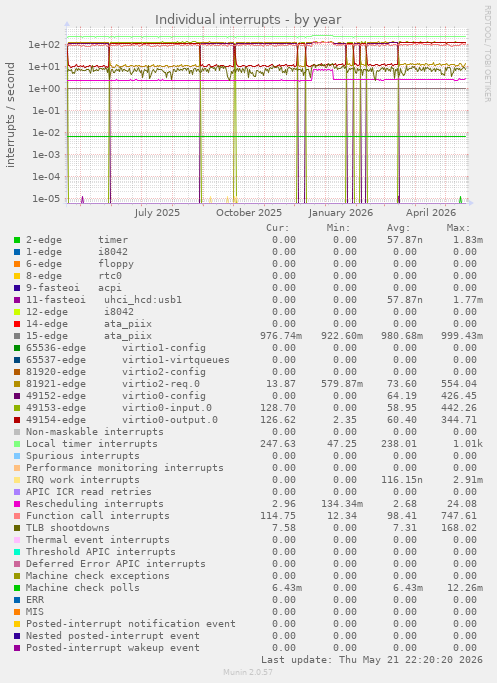Click the gray 15-edge ata_piix legend swatch

pos(17,336)
